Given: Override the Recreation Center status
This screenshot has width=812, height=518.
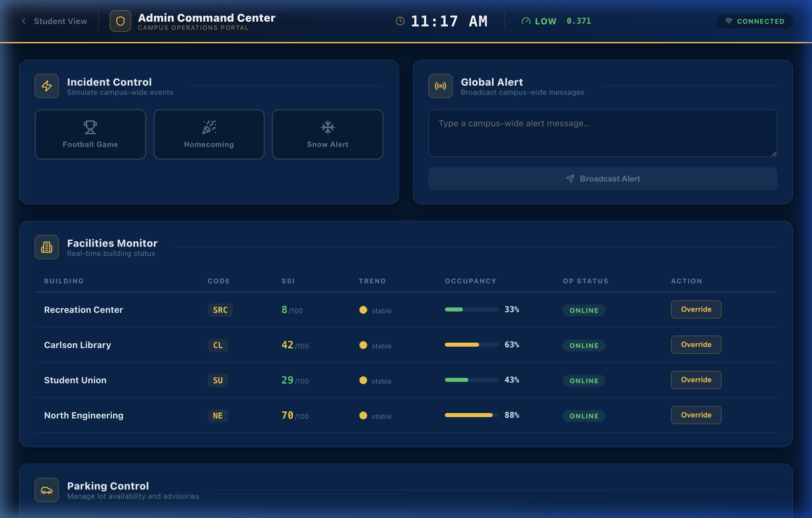Looking at the screenshot, I should [696, 309].
